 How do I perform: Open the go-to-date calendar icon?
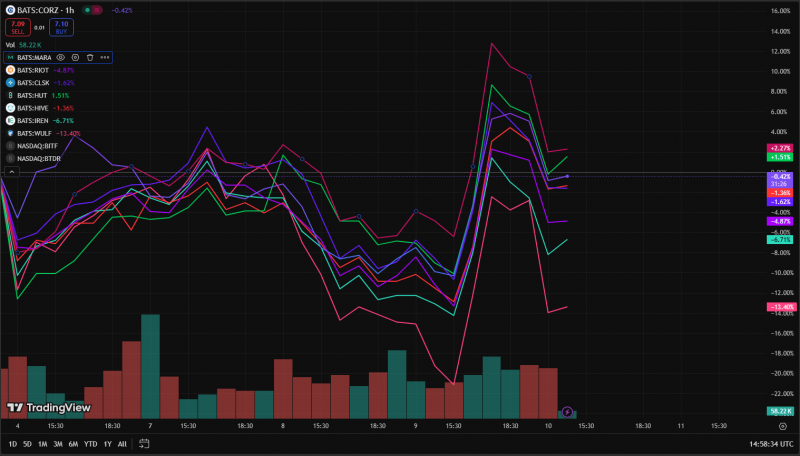click(144, 444)
